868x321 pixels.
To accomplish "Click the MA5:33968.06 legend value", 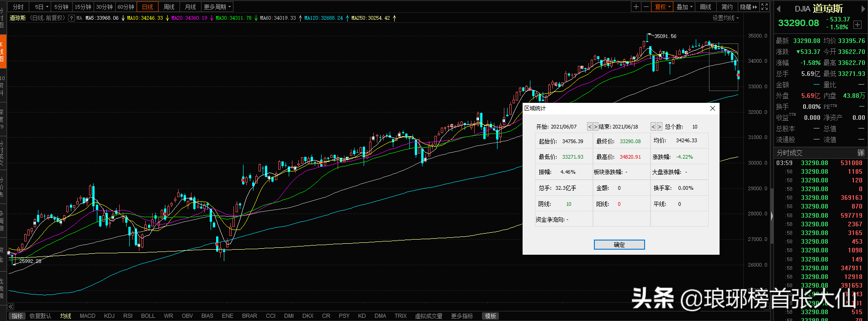I will tap(102, 18).
